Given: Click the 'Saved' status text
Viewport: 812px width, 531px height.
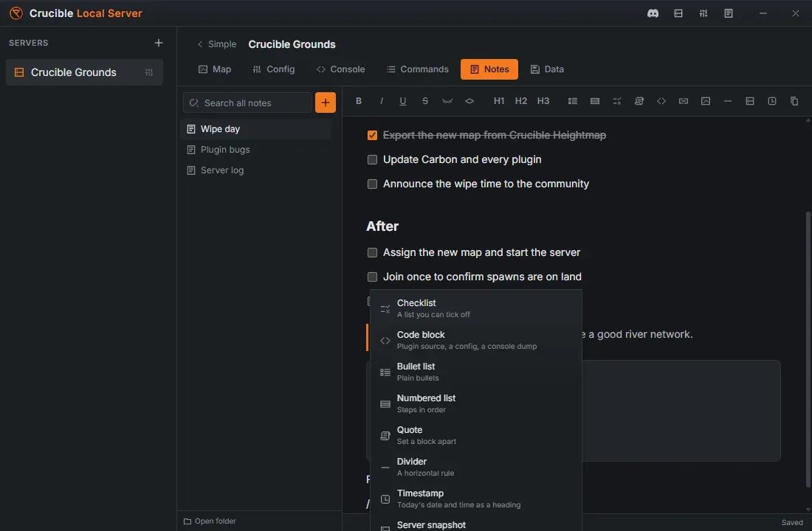Looking at the screenshot, I should 792,523.
